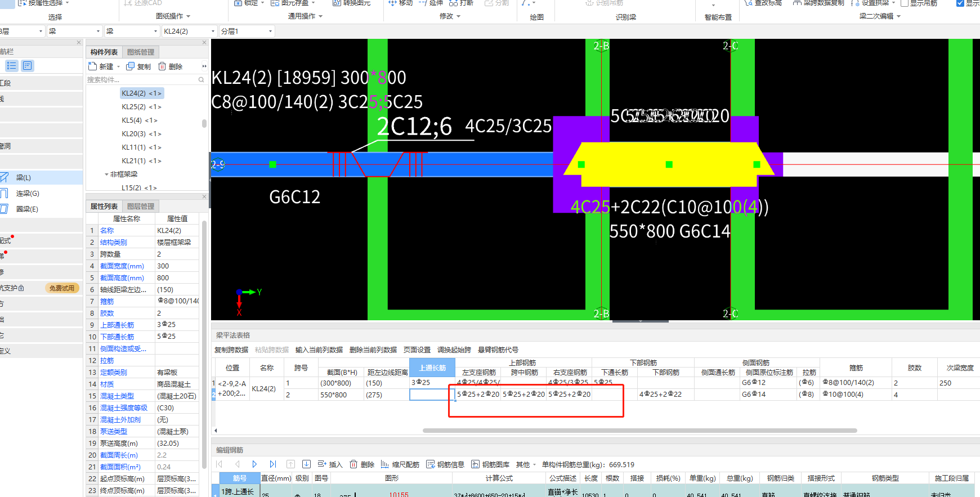The image size is (980, 497).
Task: Click the 截面宽度(mm) property link
Action: pyautogui.click(x=122, y=266)
